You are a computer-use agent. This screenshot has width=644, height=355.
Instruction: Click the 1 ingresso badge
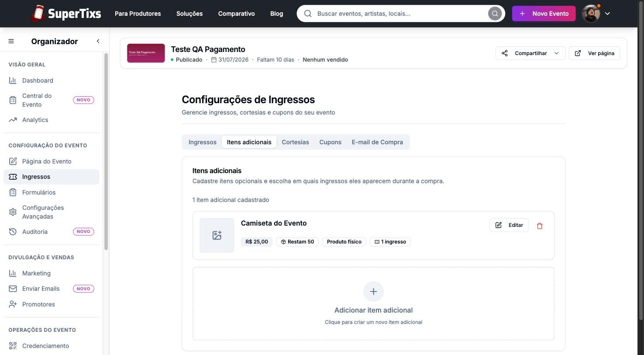click(390, 242)
